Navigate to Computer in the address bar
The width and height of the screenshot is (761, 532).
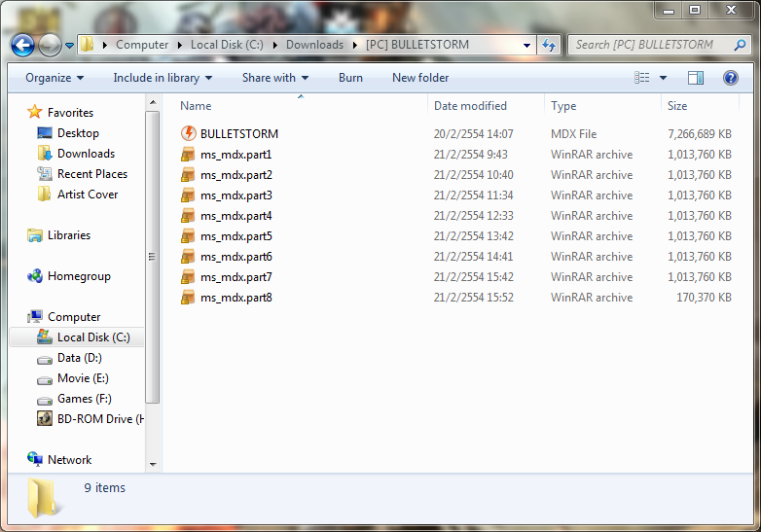(142, 45)
